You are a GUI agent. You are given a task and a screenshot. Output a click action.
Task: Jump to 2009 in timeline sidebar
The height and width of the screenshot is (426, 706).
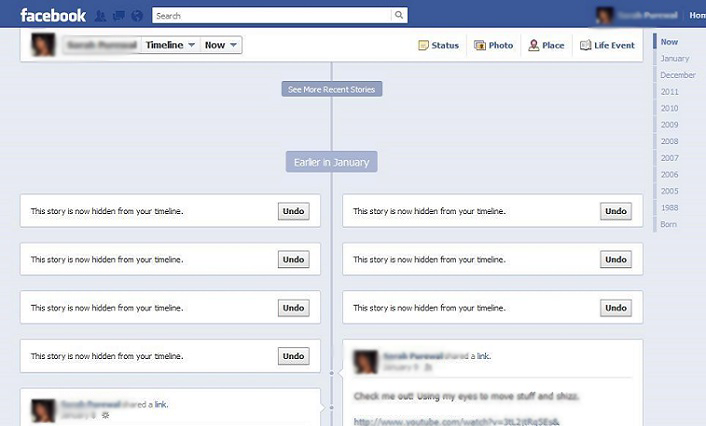[x=670, y=125]
